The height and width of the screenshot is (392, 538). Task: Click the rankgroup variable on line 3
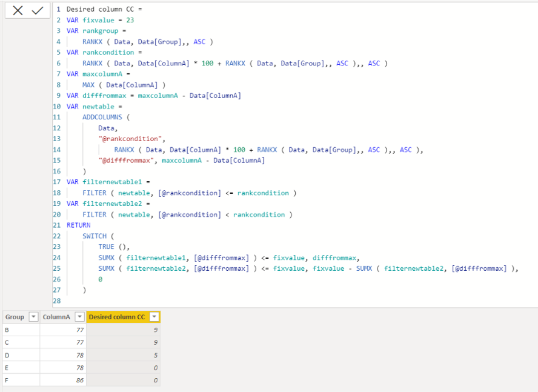point(100,31)
